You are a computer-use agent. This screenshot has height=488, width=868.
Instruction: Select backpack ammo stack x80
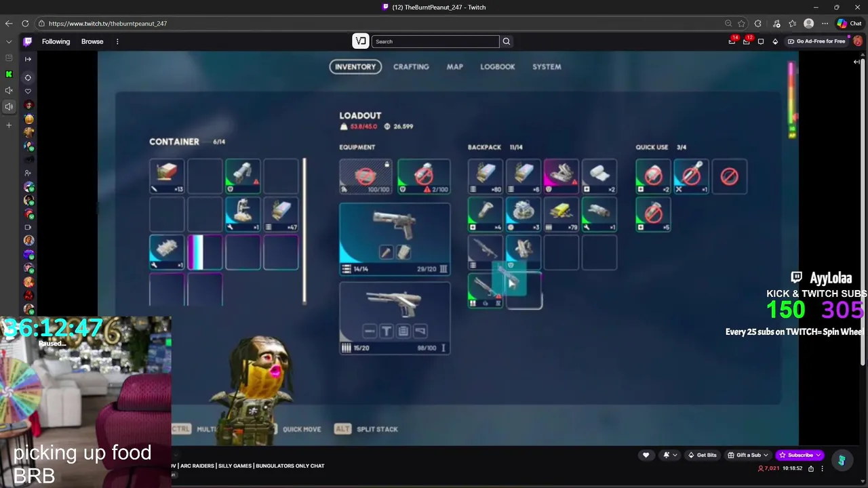[x=486, y=176]
